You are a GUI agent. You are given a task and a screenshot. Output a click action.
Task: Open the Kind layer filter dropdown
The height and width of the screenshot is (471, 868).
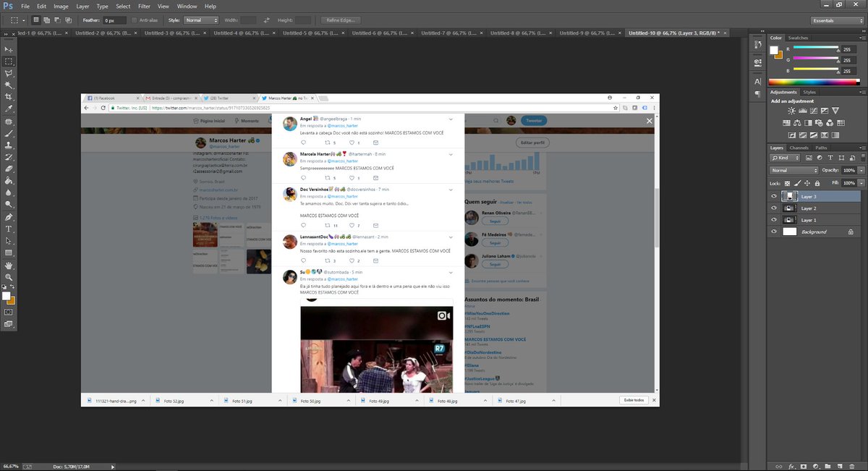point(786,157)
